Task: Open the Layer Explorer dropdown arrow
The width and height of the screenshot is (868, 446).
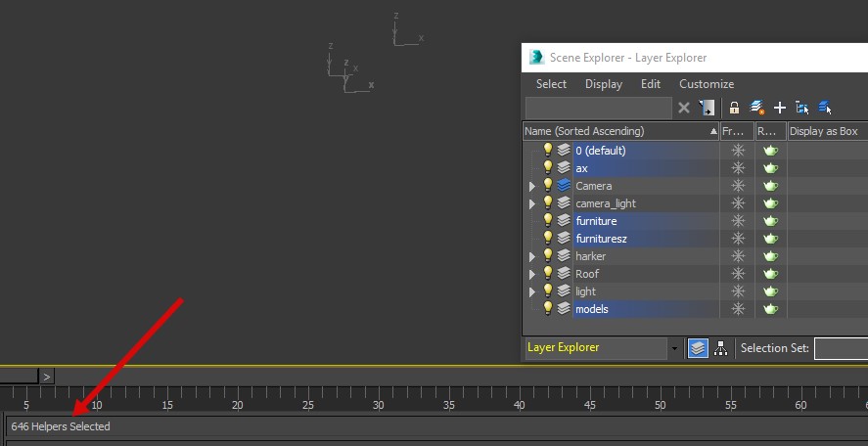Action: [674, 348]
